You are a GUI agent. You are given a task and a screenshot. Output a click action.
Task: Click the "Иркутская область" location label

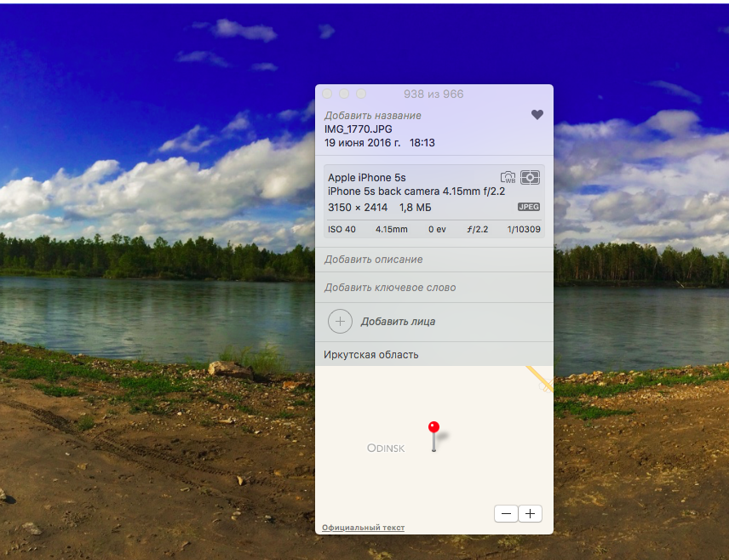pos(371,355)
